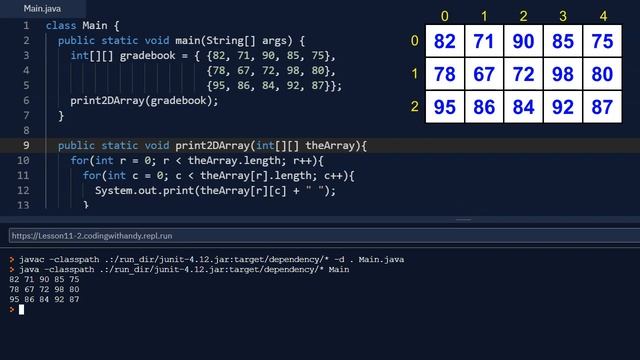640x360 pixels.
Task: Click grid cell containing 72
Action: tap(523, 74)
